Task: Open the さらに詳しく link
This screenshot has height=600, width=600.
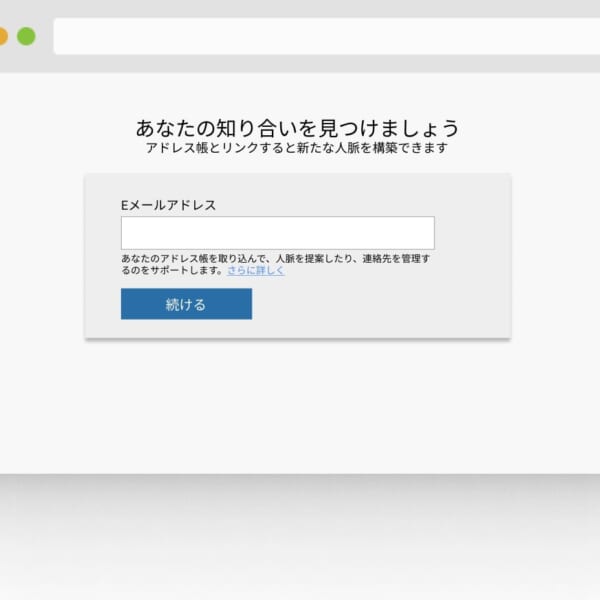Action: tap(255, 270)
